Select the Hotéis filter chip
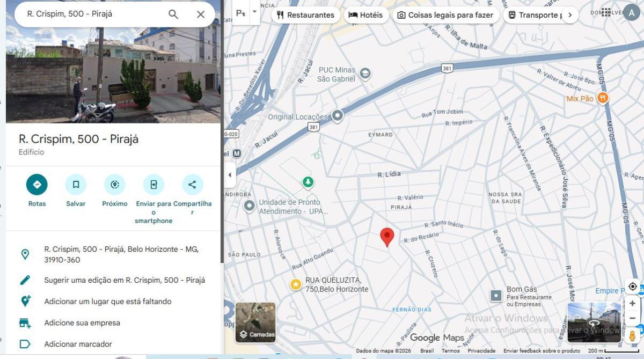 tap(365, 15)
